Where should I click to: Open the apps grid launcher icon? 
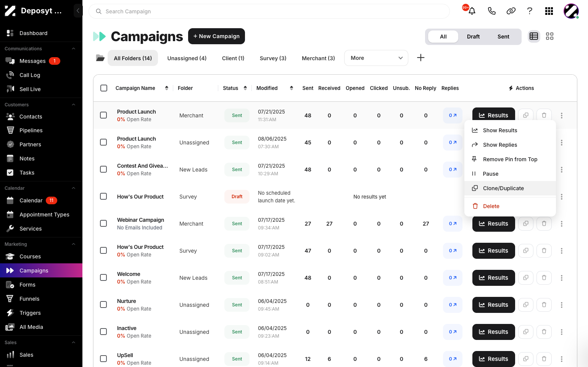pyautogui.click(x=549, y=11)
